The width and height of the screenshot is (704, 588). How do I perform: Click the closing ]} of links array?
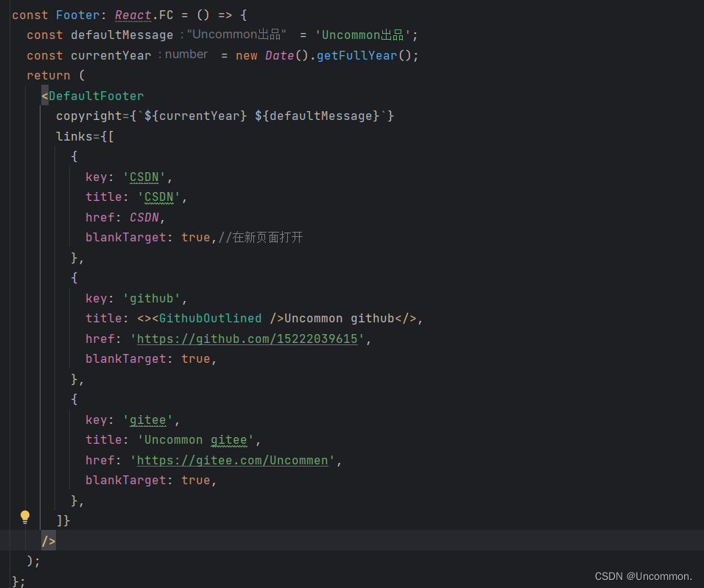(x=63, y=521)
